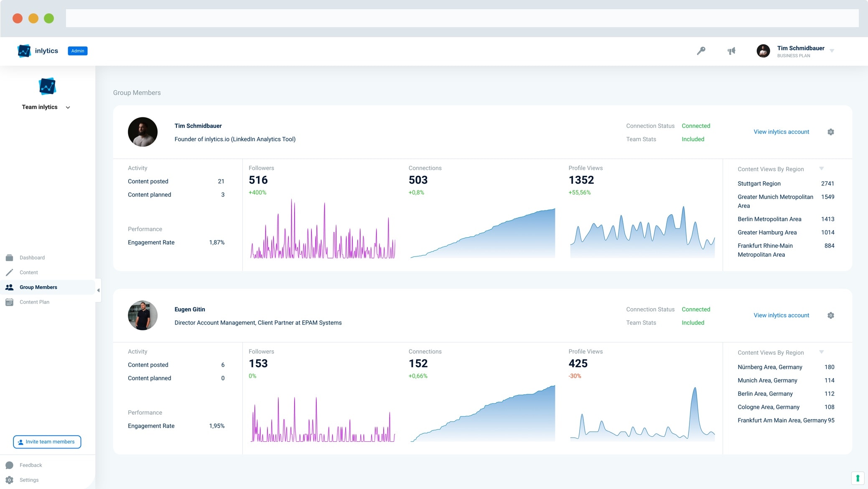868x489 pixels.
Task: Open Tim Schmidbauer's member settings gear
Action: [x=830, y=132]
